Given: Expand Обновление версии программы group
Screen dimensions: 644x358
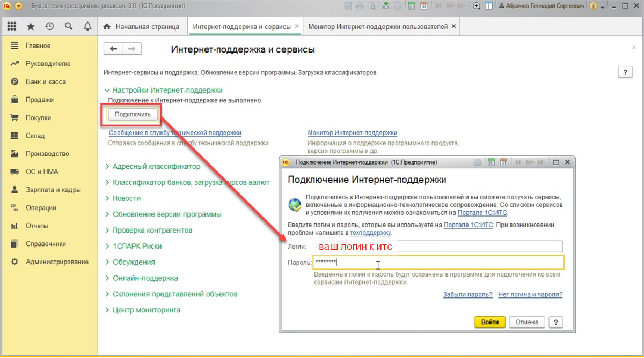Looking at the screenshot, I should coord(163,214).
